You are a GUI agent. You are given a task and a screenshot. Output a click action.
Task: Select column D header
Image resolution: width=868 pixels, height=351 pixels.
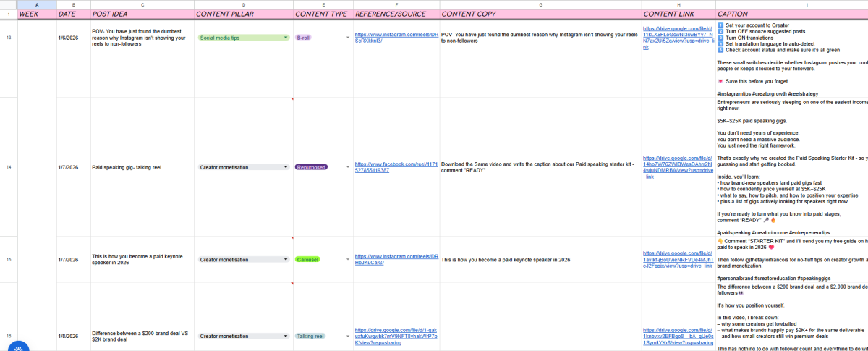243,4
